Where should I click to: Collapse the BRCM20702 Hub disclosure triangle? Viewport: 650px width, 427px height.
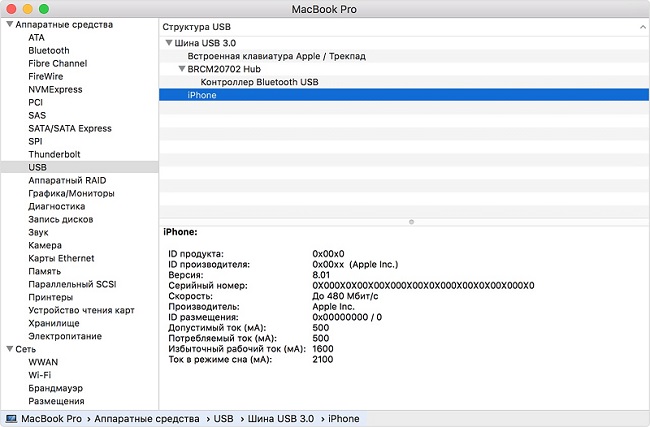point(181,69)
